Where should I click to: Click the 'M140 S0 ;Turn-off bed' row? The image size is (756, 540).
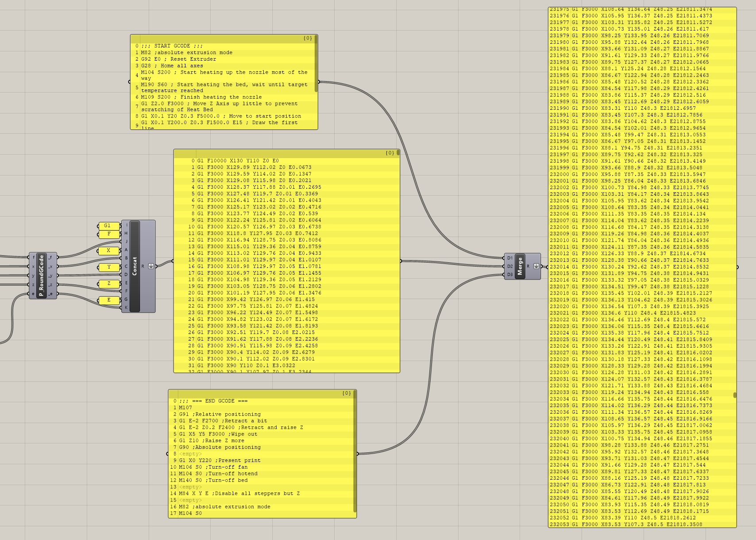(262, 480)
